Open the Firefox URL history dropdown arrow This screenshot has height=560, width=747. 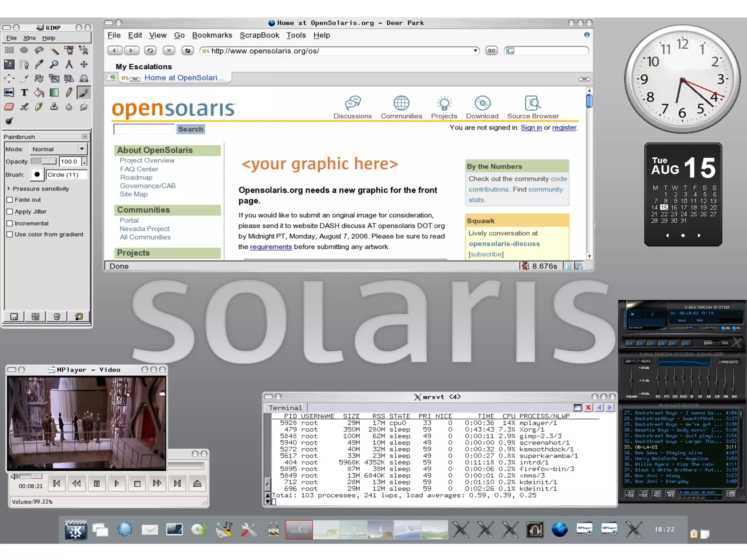[x=475, y=51]
